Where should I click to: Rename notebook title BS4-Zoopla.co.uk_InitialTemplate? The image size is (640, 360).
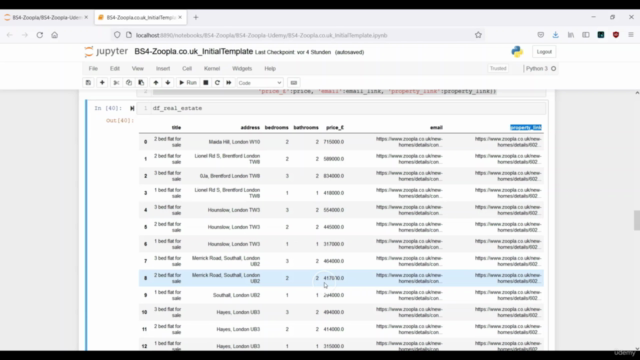pos(193,51)
